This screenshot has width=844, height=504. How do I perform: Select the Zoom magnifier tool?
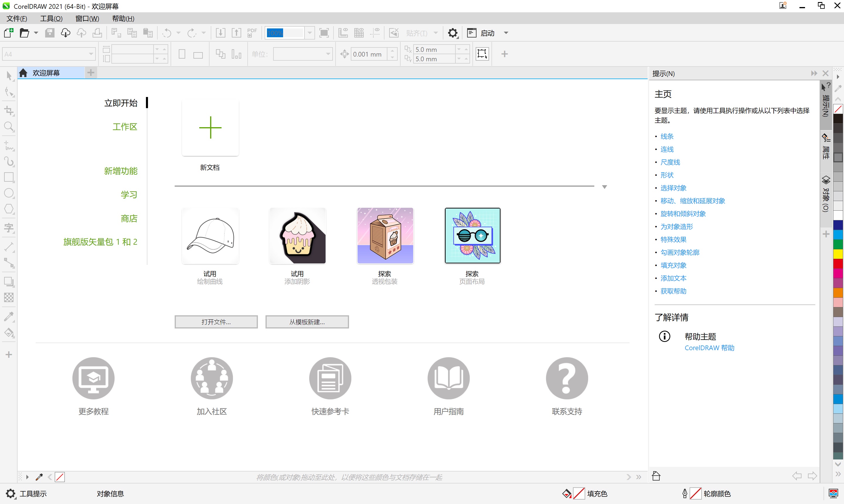(9, 127)
